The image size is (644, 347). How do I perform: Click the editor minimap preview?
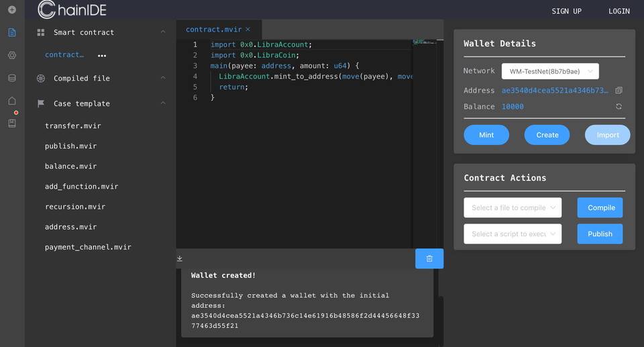[x=425, y=42]
